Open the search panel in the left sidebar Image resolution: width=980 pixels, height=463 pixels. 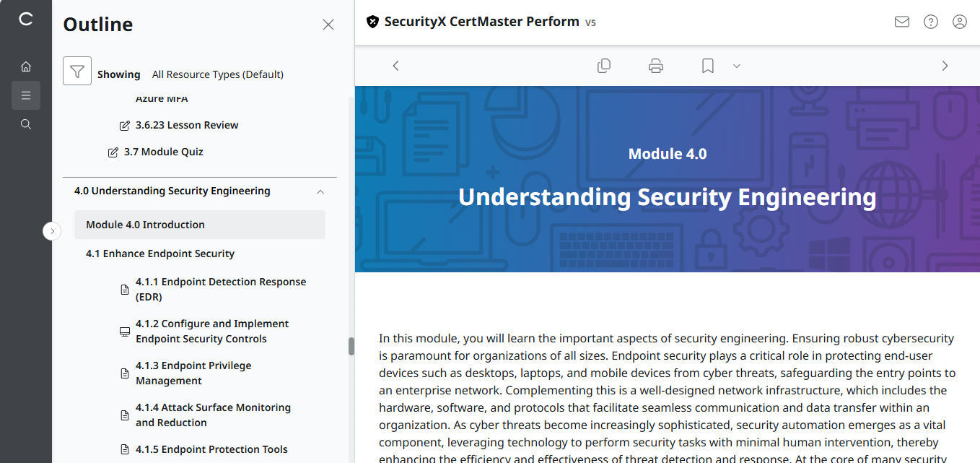[x=26, y=124]
